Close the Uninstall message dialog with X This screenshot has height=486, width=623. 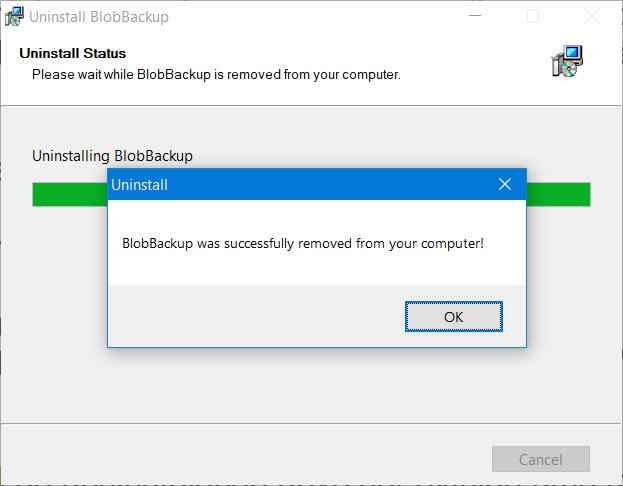[x=505, y=184]
